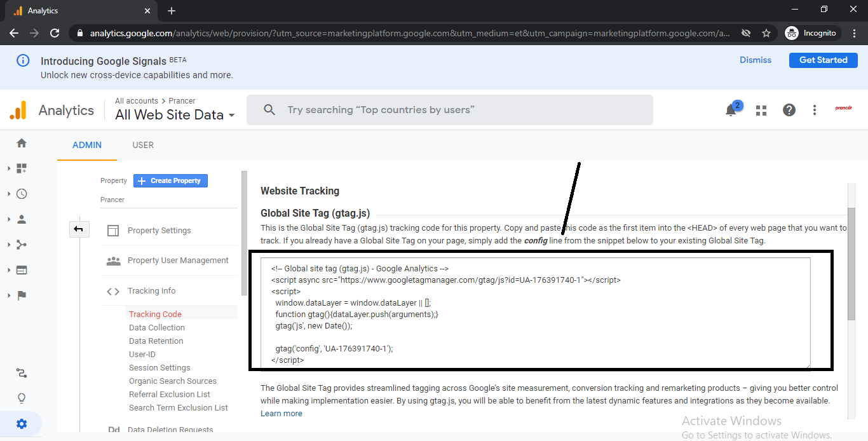Open Search Term Exclusion List
Screen dimensions: 868x441
click(x=179, y=408)
